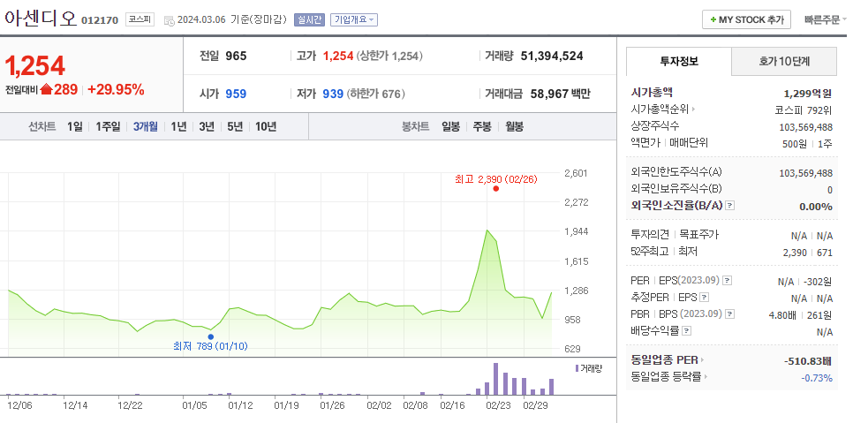Click the 상한가 1,254 label
The width and height of the screenshot is (868, 423).
pyautogui.click(x=389, y=56)
